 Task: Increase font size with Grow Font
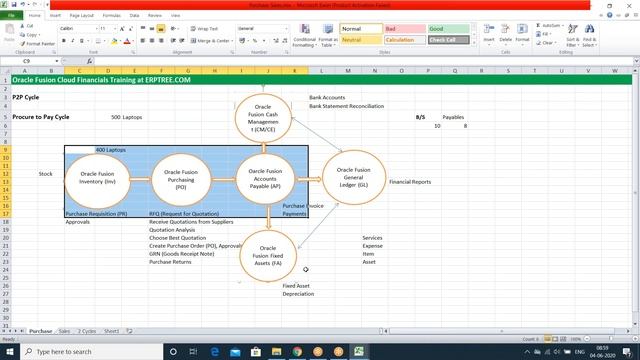122,29
